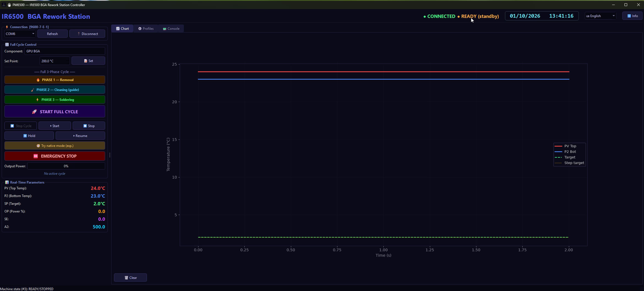644x291 pixels.
Task: Clear the chart data
Action: [x=130, y=278]
